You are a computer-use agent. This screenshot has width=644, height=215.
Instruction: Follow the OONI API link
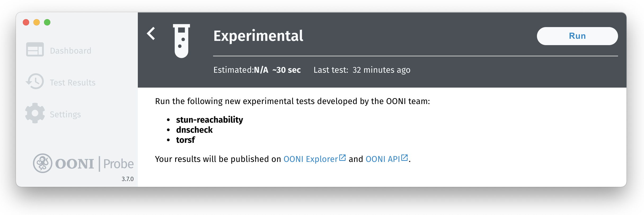tap(382, 159)
